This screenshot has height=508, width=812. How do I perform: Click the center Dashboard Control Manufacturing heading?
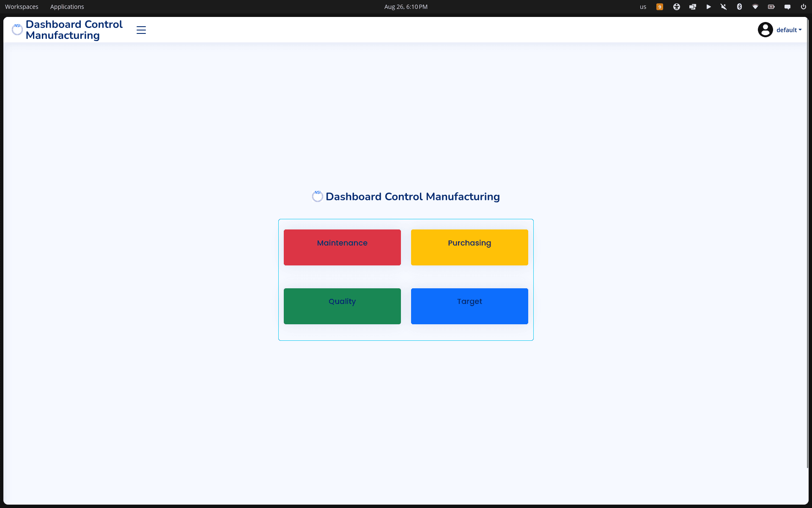tap(413, 196)
